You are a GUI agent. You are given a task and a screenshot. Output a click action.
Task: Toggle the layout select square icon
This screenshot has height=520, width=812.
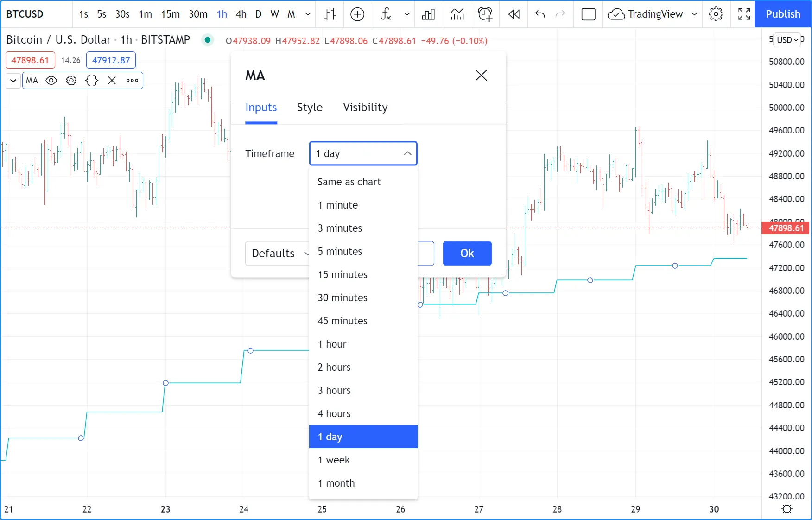tap(588, 14)
